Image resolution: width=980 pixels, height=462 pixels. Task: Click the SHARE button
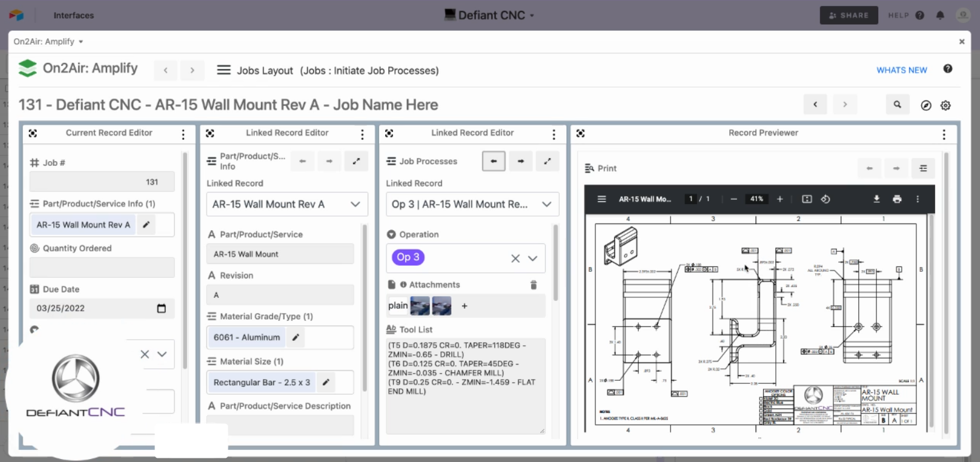[849, 15]
